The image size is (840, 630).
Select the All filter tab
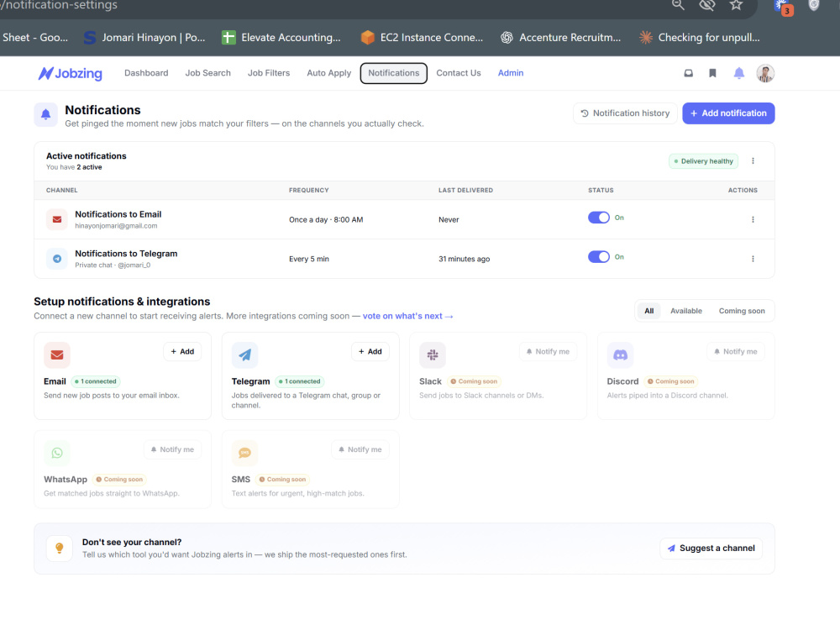coord(648,311)
